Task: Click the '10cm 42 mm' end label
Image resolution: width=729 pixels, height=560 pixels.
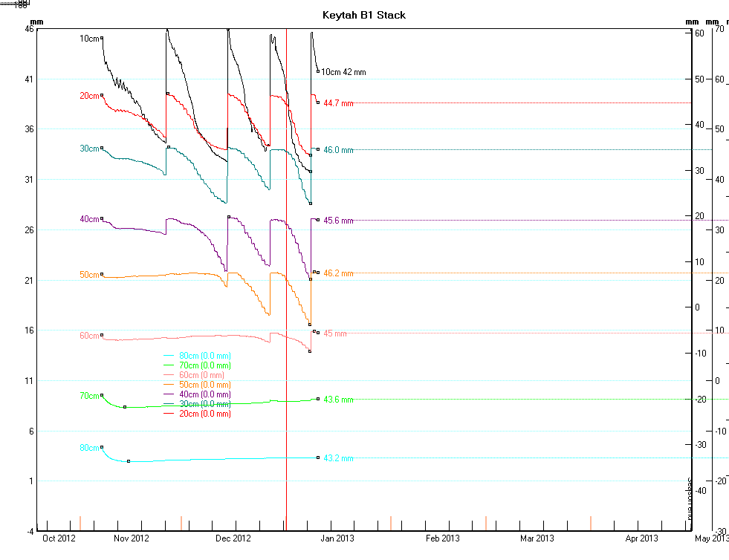Action: [343, 72]
